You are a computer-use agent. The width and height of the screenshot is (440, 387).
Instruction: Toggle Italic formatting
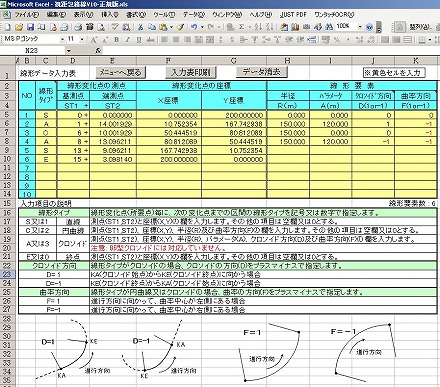point(127,40)
